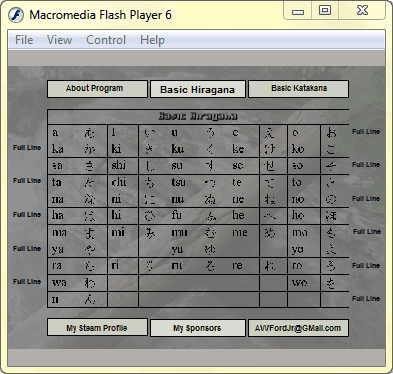Select romaji 'me' in the table
Screen dimensions: 393x374
click(240, 232)
